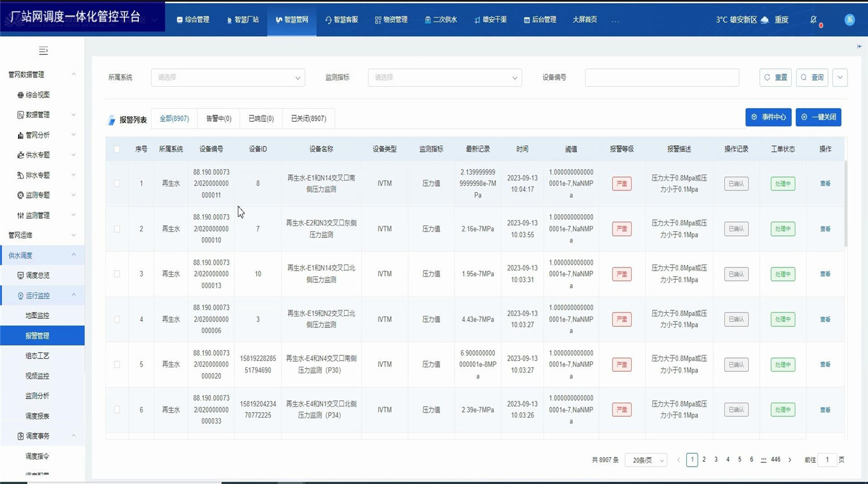868x484 pixels.
Task: Tick the checkbox for row 4
Action: [117, 320]
